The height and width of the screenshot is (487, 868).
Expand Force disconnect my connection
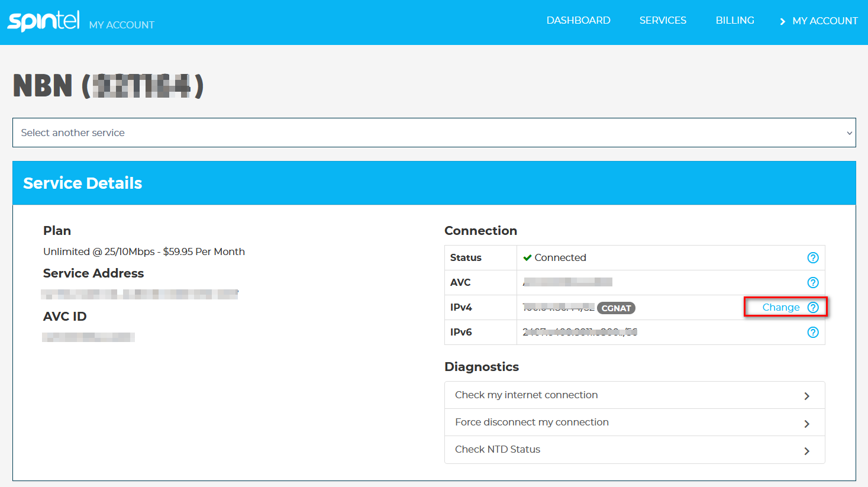click(x=634, y=422)
